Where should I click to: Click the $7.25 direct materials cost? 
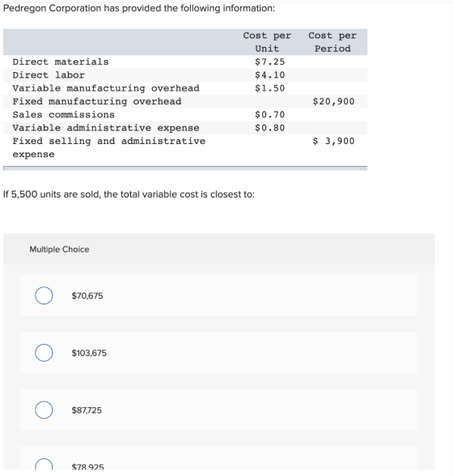pos(270,62)
